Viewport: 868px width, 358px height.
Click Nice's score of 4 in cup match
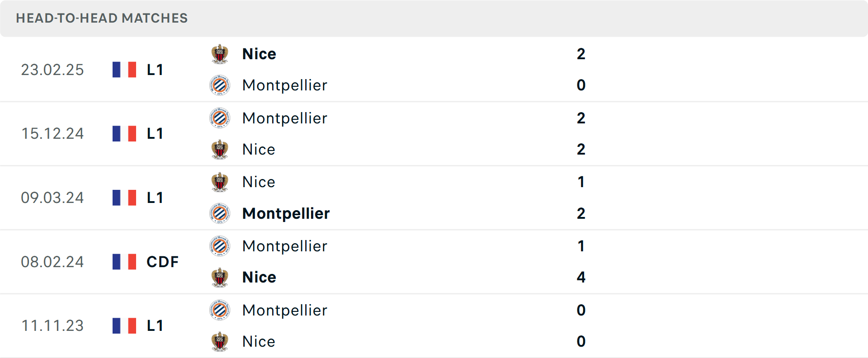tap(581, 277)
